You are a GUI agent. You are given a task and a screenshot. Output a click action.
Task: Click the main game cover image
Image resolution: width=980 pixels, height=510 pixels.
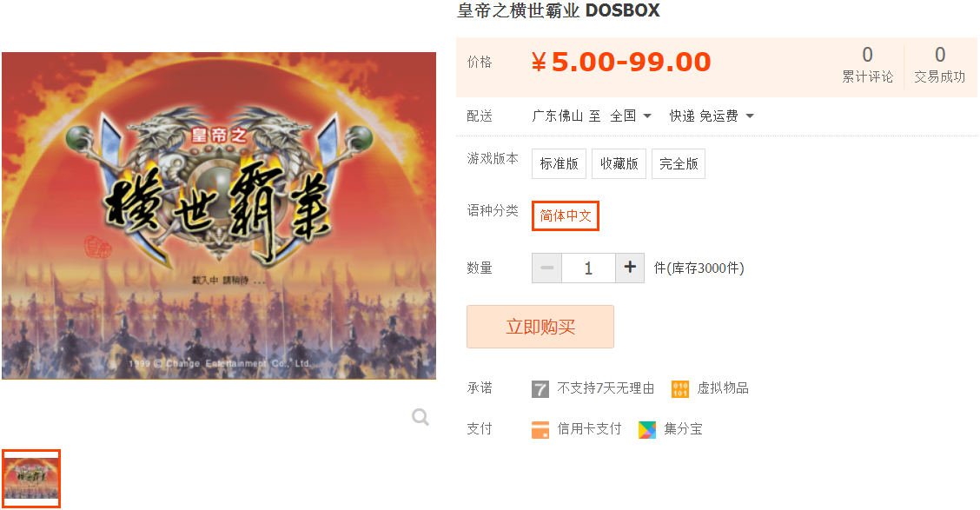(x=219, y=215)
